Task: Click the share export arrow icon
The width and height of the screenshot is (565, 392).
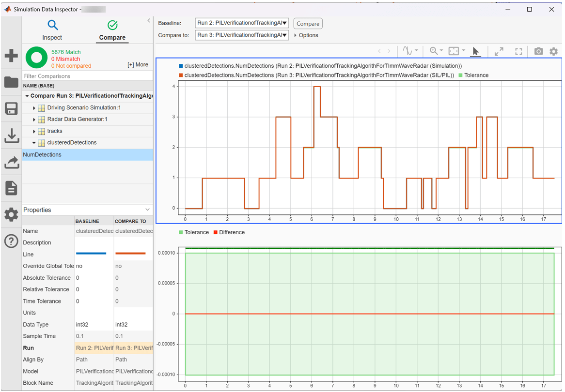Action: pyautogui.click(x=11, y=162)
